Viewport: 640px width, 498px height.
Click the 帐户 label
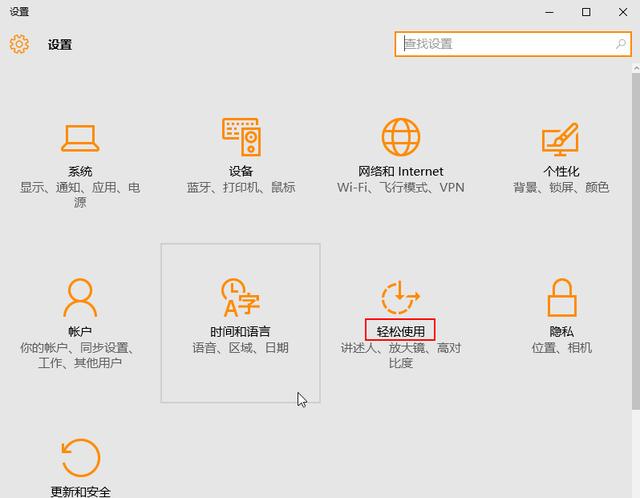point(80,331)
